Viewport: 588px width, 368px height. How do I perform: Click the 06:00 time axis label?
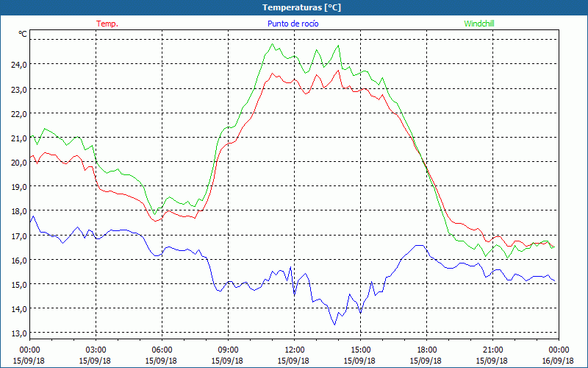pos(162,350)
